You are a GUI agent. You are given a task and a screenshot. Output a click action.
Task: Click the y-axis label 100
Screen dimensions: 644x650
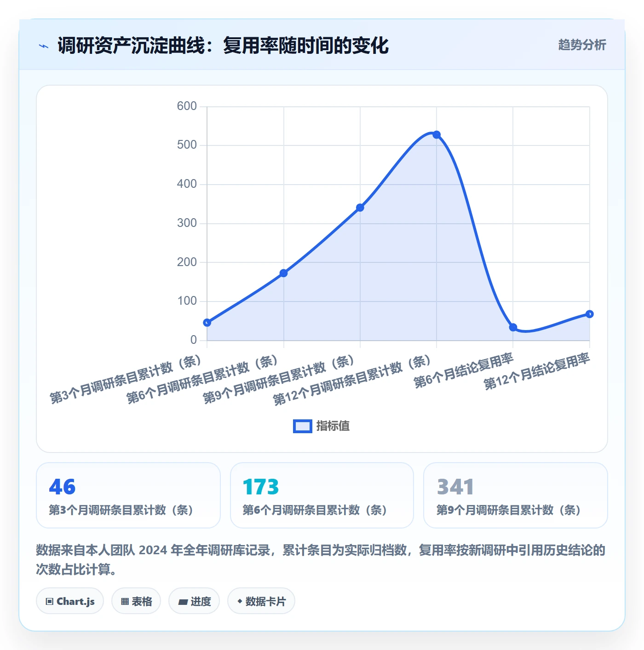[x=187, y=301]
